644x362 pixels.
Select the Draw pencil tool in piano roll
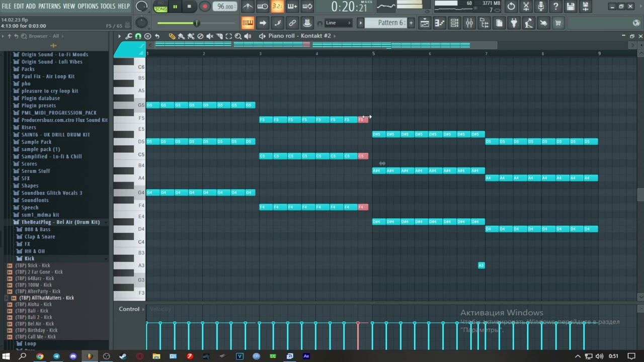coord(172,36)
